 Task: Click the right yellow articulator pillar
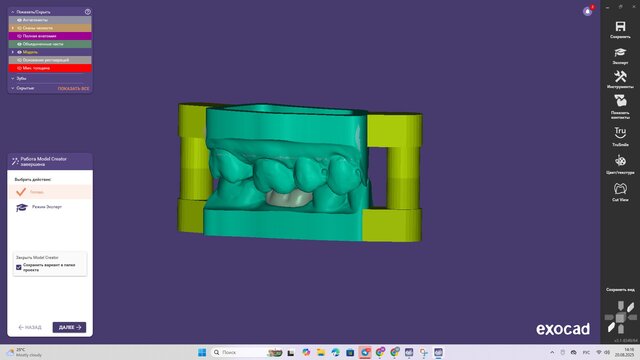(402, 178)
